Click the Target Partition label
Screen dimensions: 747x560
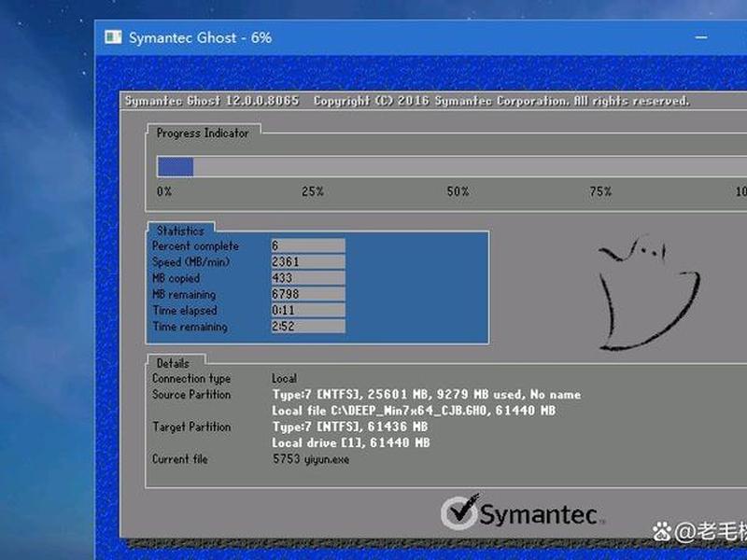point(191,427)
